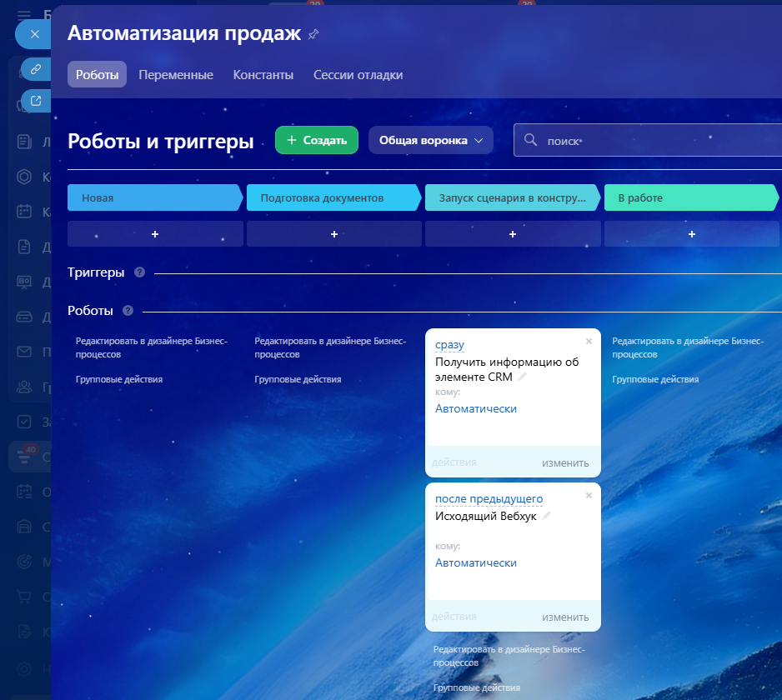Remove the Получить информацию об элементе CRM robot

[589, 341]
